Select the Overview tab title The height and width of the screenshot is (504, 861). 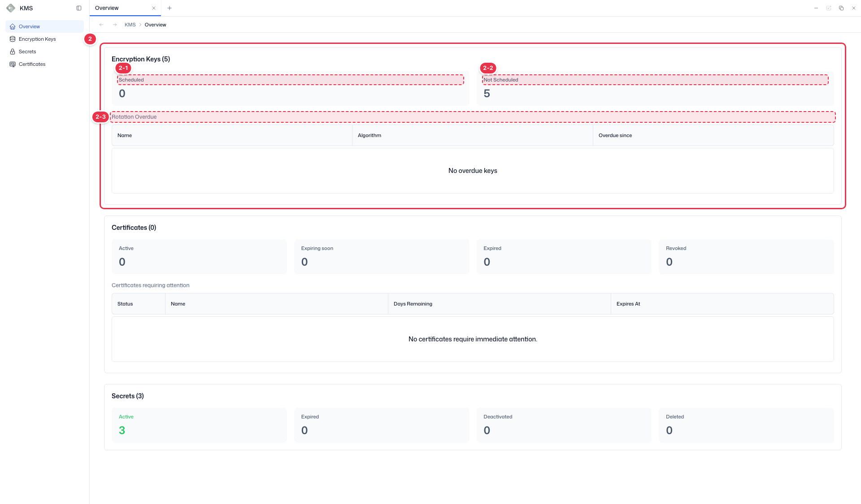[107, 8]
